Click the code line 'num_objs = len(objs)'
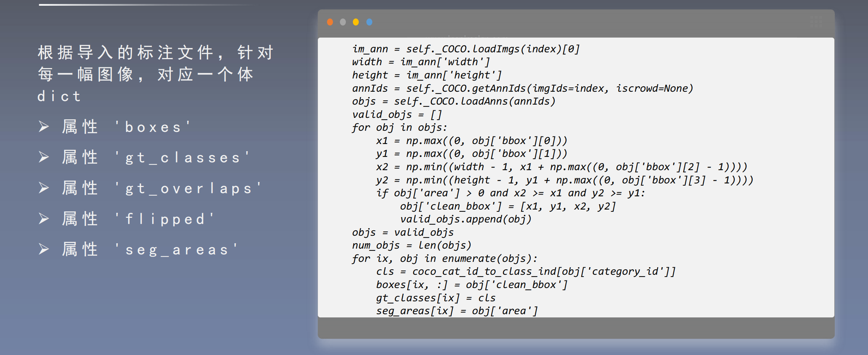The image size is (868, 355). pyautogui.click(x=412, y=245)
